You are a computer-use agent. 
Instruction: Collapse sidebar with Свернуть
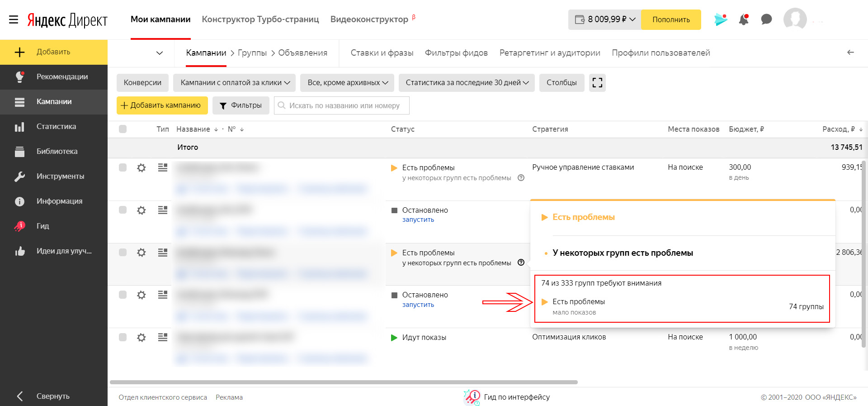(x=54, y=396)
